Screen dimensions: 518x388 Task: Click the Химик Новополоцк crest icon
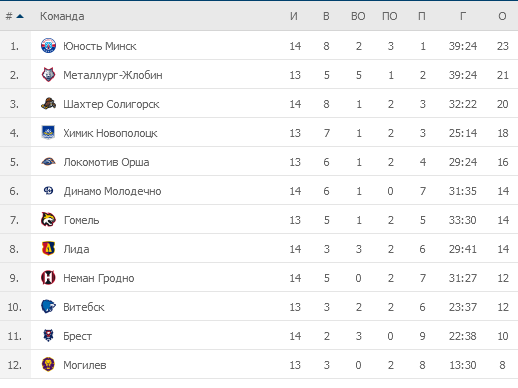(x=48, y=132)
